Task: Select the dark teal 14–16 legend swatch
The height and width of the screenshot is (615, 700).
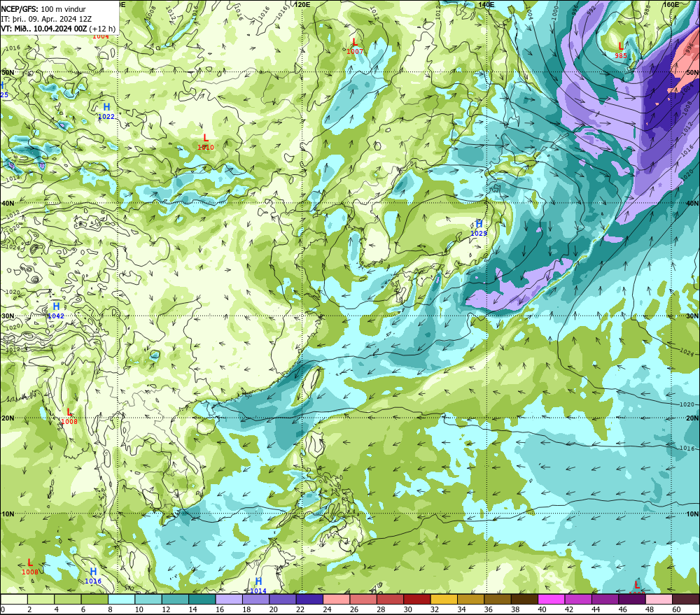Action: (x=202, y=599)
